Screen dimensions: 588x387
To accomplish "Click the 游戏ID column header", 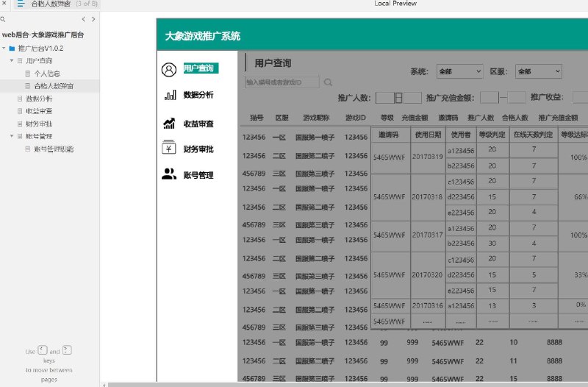I will coord(356,118).
